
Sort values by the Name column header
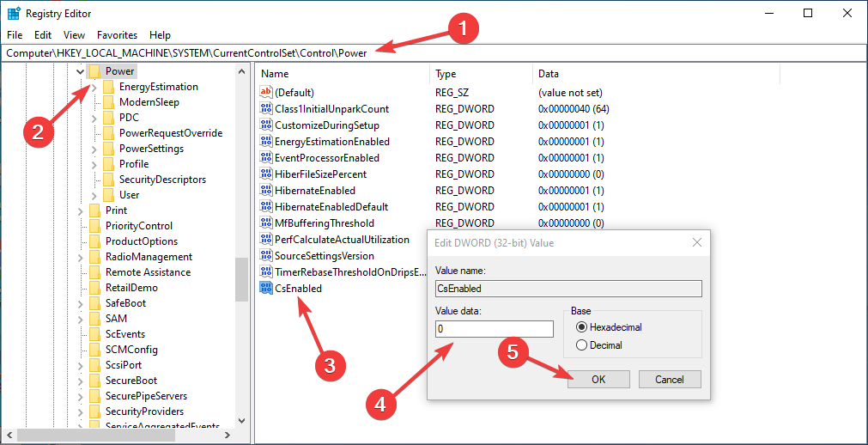(x=343, y=74)
